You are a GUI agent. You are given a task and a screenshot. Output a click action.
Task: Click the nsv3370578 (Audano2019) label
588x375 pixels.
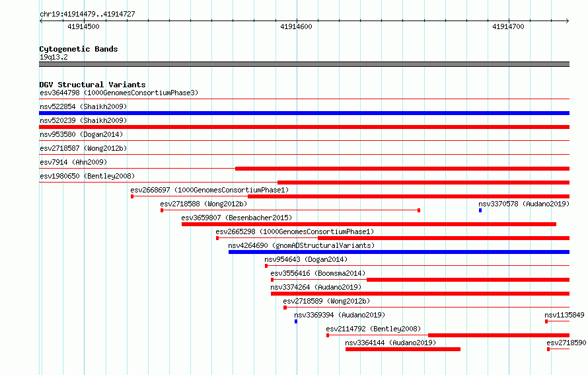(x=524, y=204)
